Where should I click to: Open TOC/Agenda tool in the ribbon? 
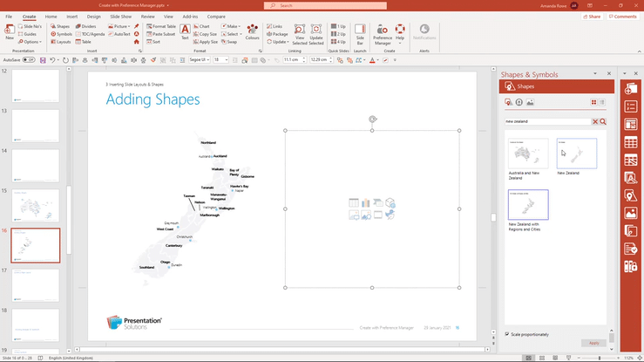pos(93,34)
